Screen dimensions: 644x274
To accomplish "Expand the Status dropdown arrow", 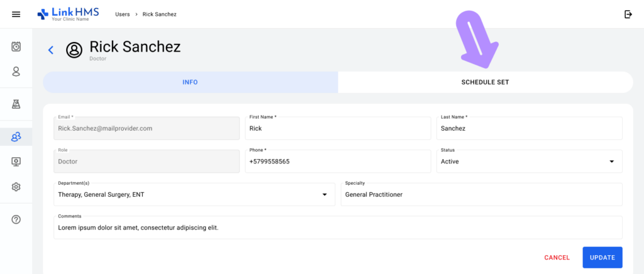I will [x=611, y=162].
